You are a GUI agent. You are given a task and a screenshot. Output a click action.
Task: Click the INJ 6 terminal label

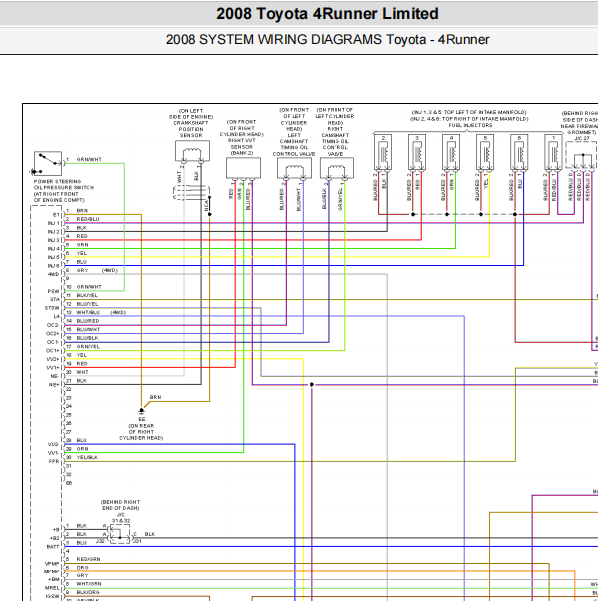(x=54, y=266)
